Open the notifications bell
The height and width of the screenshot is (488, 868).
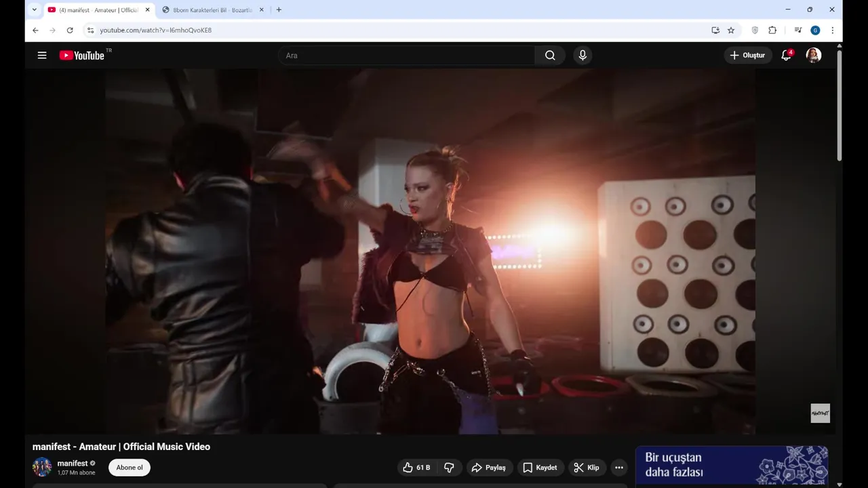click(786, 56)
